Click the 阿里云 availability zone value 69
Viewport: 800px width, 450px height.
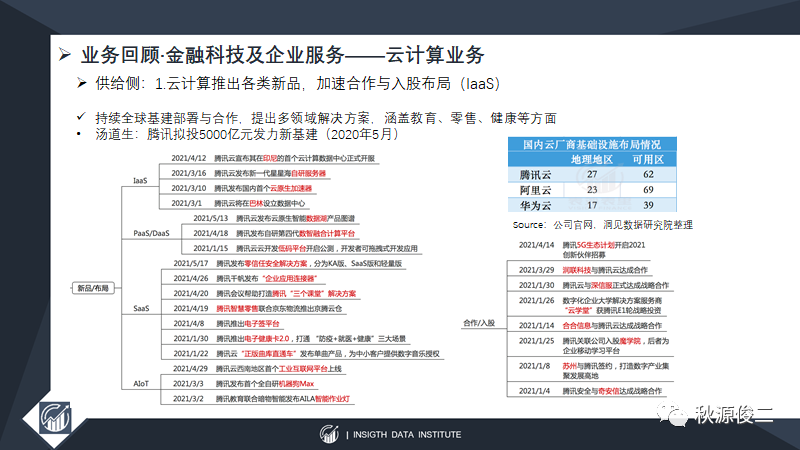(x=648, y=190)
